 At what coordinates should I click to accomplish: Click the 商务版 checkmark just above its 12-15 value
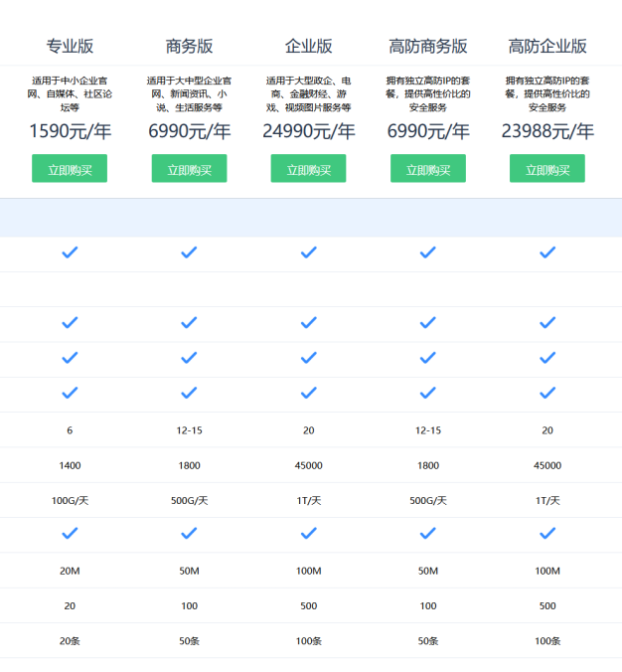pyautogui.click(x=189, y=393)
